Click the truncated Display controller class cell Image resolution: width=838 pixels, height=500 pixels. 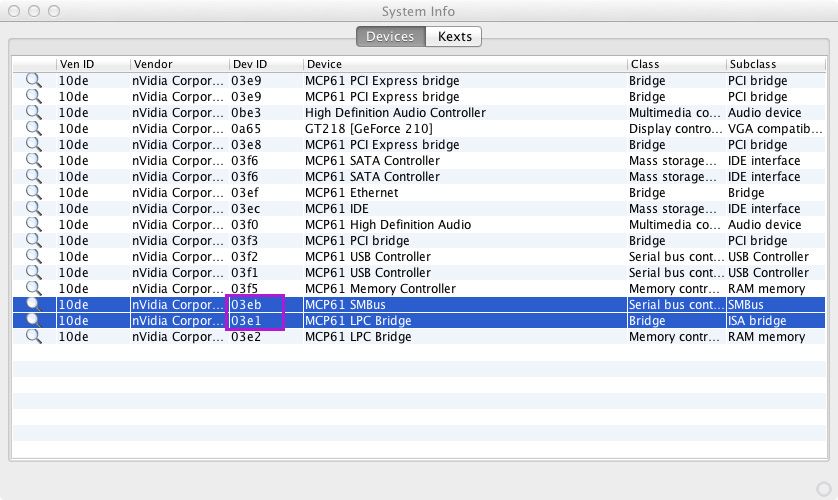pos(675,129)
